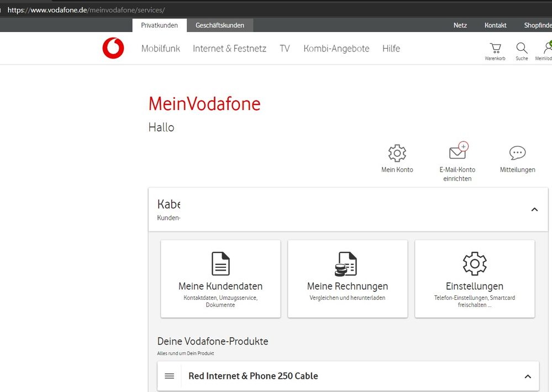
Task: Click the Suche magnifier icon
Action: [x=521, y=49]
